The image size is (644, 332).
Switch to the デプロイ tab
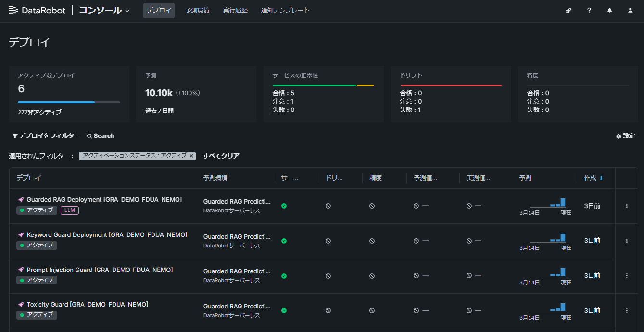[159, 11]
